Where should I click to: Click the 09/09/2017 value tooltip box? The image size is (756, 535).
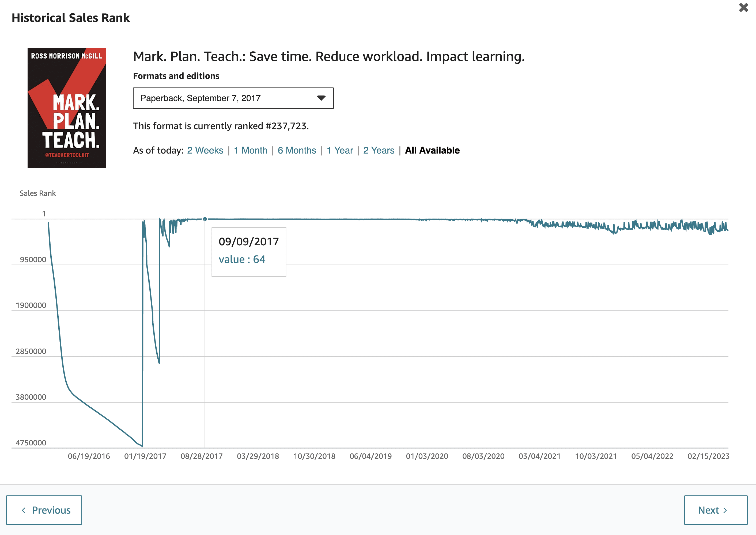249,252
